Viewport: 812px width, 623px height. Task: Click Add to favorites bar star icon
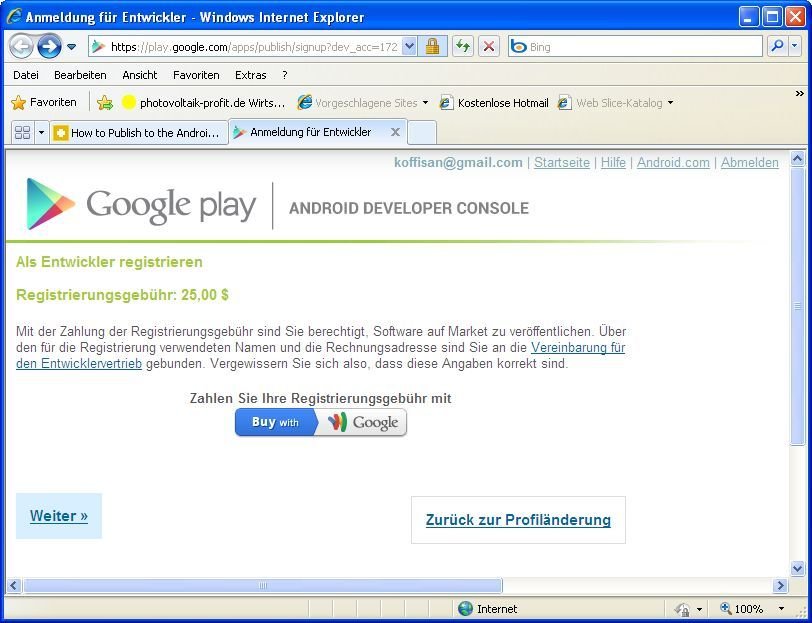105,103
